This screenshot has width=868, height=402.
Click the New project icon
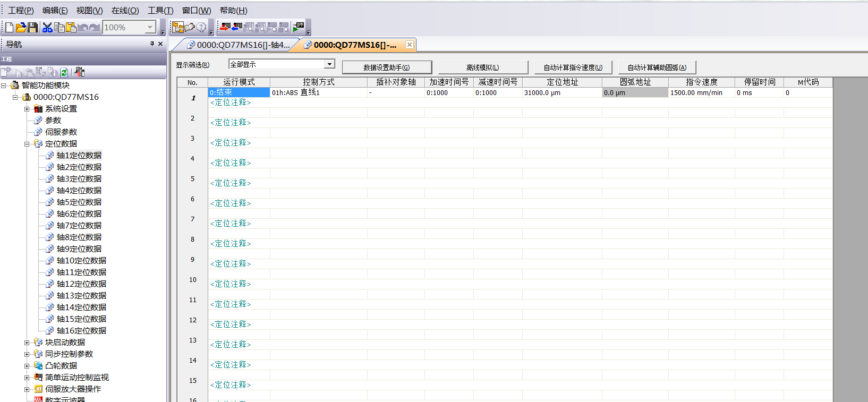pos(9,28)
